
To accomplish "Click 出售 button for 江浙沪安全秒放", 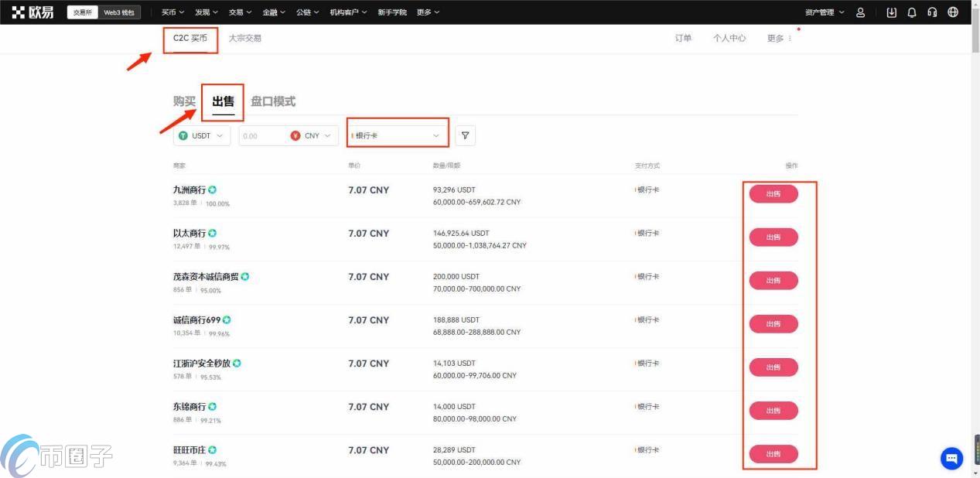I will pyautogui.click(x=773, y=367).
